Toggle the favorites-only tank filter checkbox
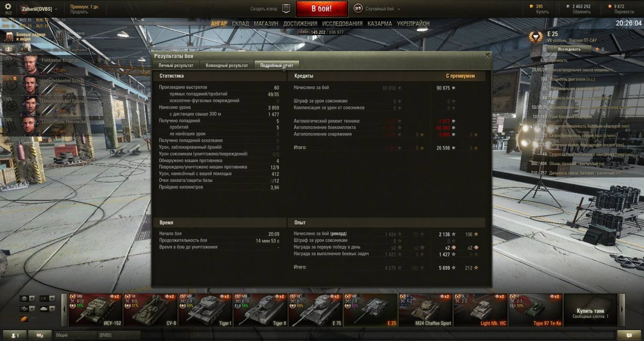Screen dimensions: 644x341 click(x=34, y=319)
